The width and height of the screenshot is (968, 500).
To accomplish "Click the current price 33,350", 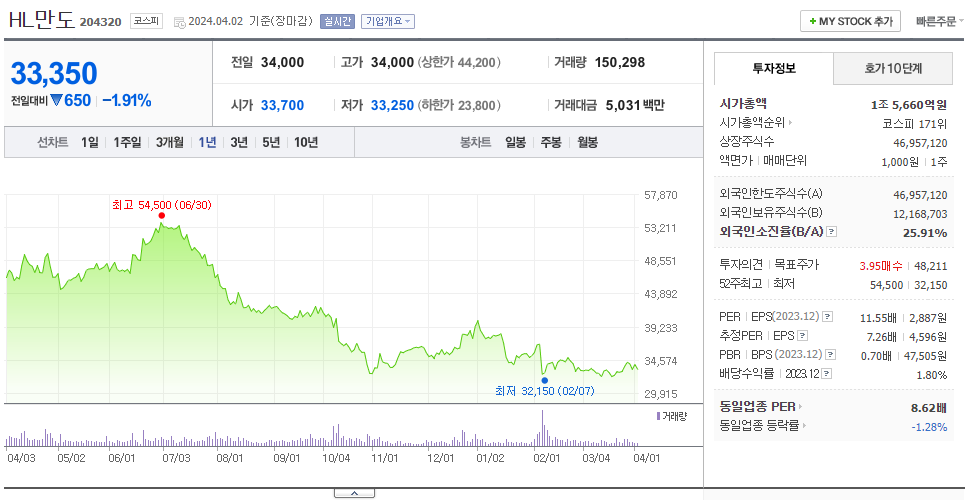I will click(54, 73).
